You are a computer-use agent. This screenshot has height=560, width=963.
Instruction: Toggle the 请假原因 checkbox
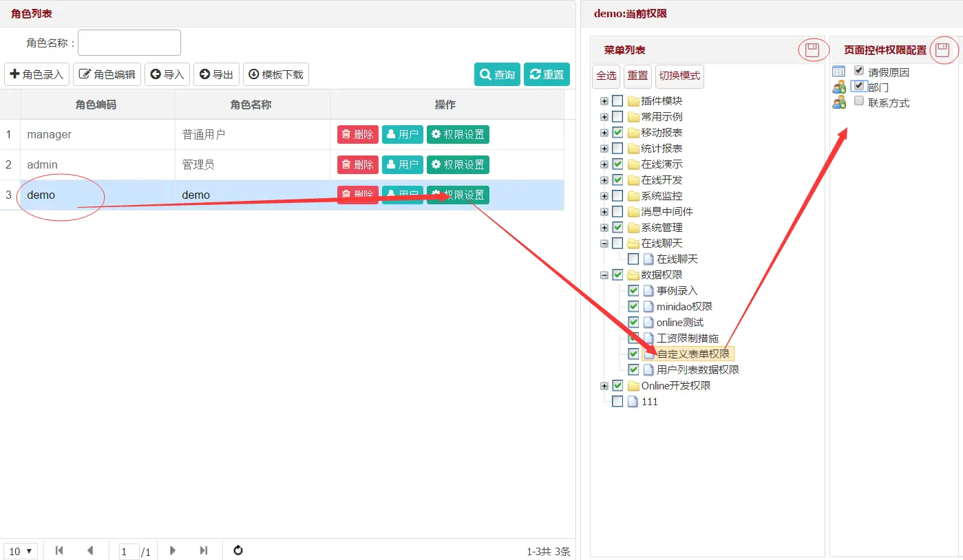tap(859, 70)
